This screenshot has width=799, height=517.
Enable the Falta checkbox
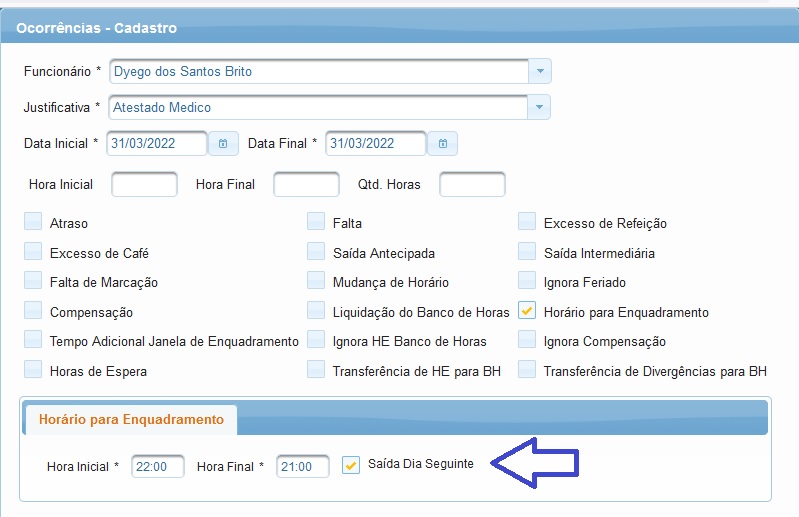point(316,222)
